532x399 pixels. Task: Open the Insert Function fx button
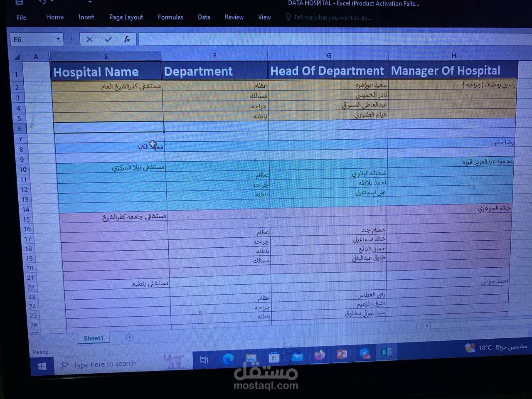127,39
